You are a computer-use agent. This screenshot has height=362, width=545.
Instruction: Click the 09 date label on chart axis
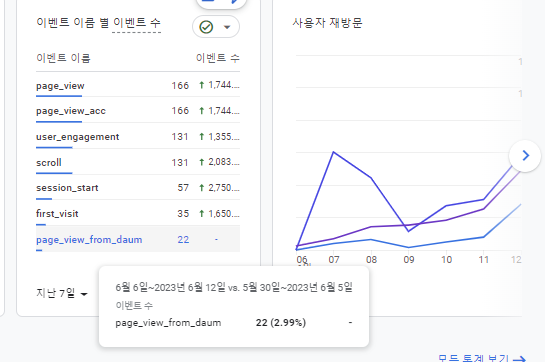click(409, 260)
